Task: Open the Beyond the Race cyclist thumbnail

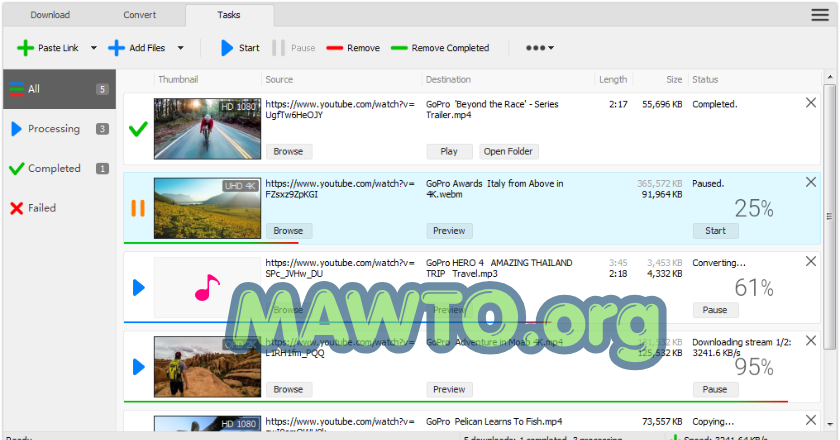Action: click(x=207, y=129)
